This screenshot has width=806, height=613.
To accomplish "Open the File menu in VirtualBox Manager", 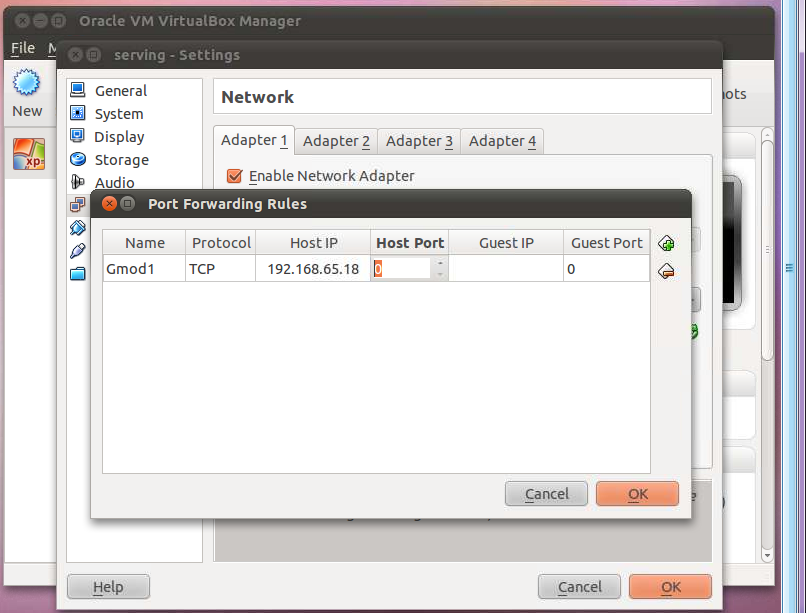I will pos(23,48).
